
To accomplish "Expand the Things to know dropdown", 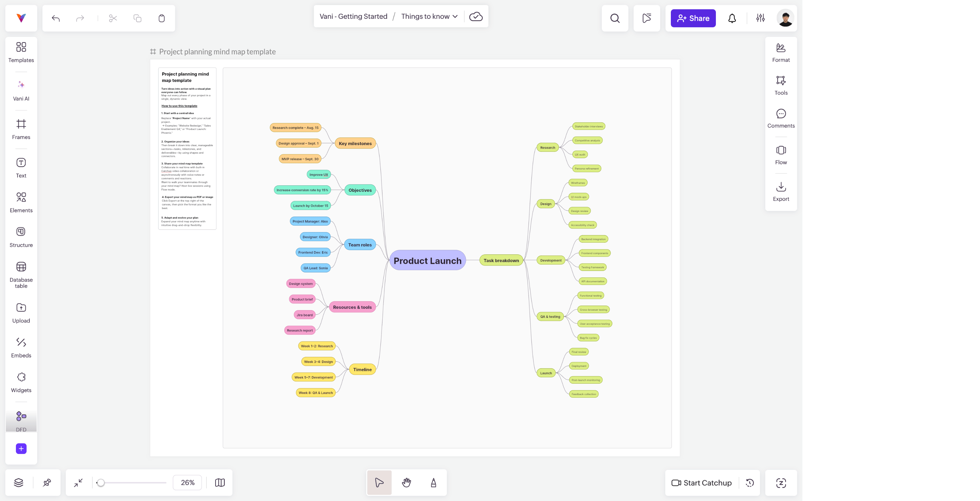I will (x=429, y=16).
